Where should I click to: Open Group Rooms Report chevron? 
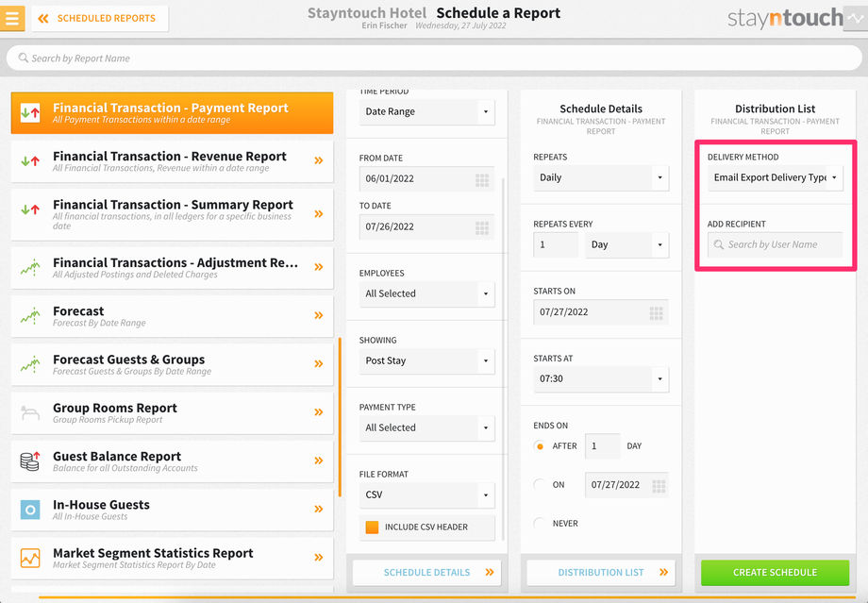pos(319,412)
